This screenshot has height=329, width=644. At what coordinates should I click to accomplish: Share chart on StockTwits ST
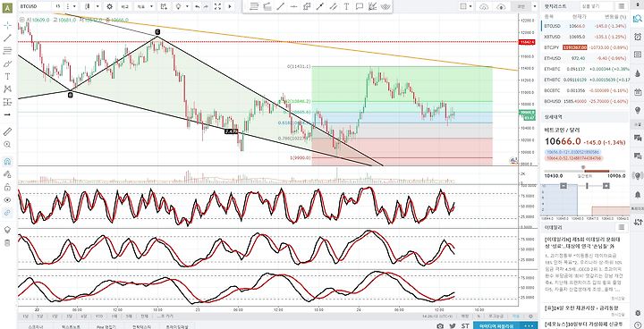pos(465,325)
